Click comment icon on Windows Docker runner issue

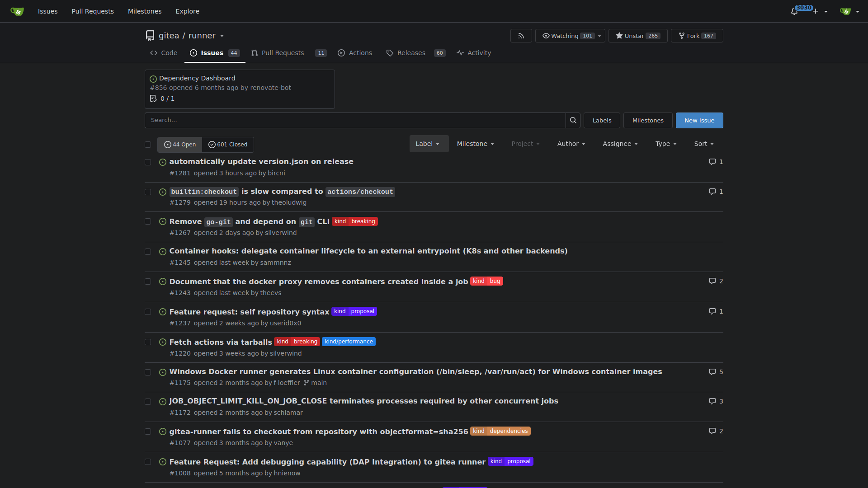[x=712, y=372]
